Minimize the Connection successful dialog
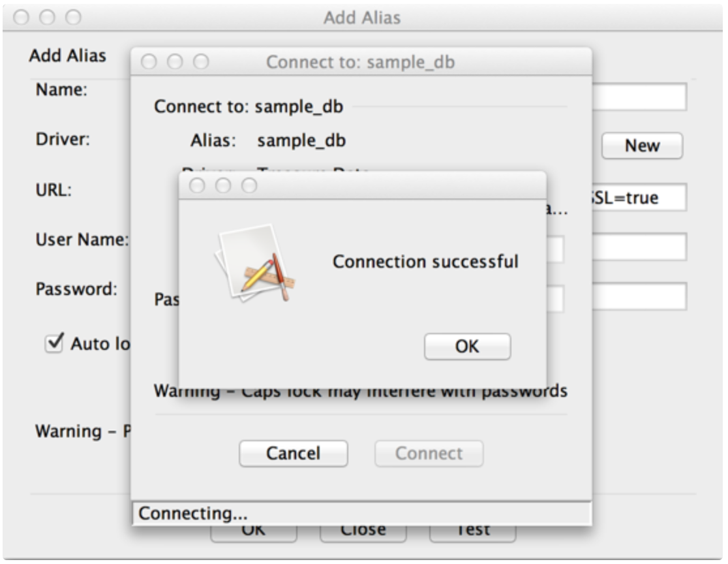Viewport: 728px width, 564px height. coord(223,185)
